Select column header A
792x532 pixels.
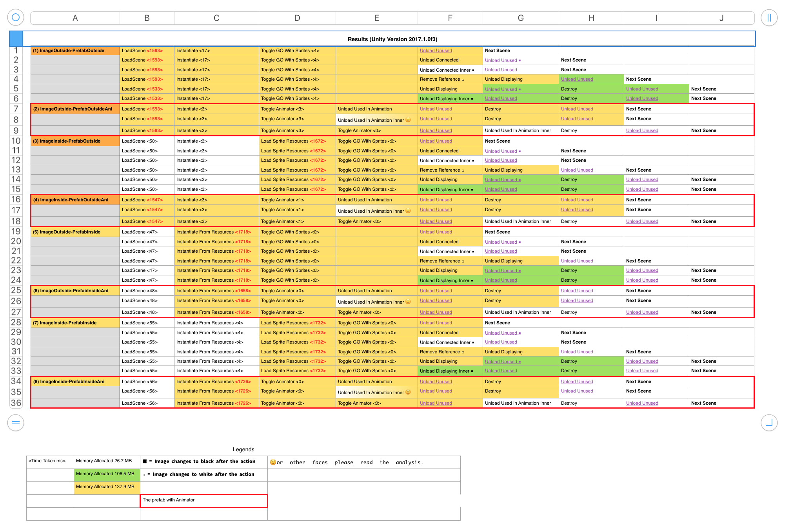pyautogui.click(x=75, y=18)
